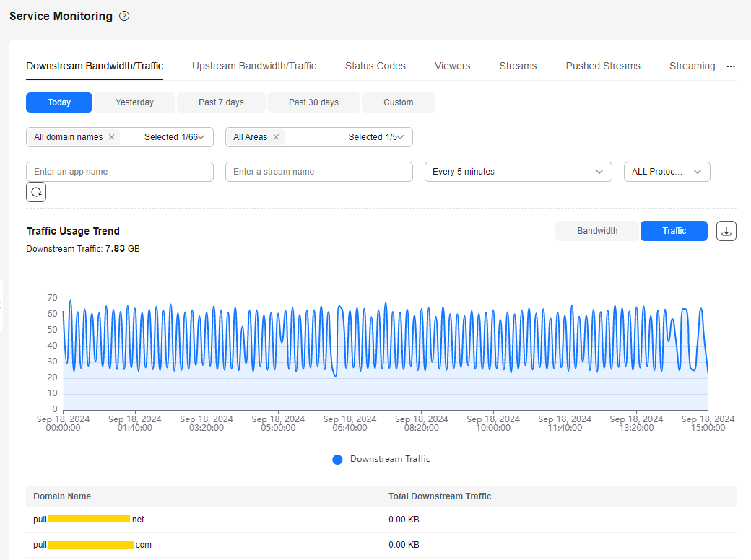Click the Traffic Usage Trend heading
The width and height of the screenshot is (751, 560).
click(x=73, y=231)
